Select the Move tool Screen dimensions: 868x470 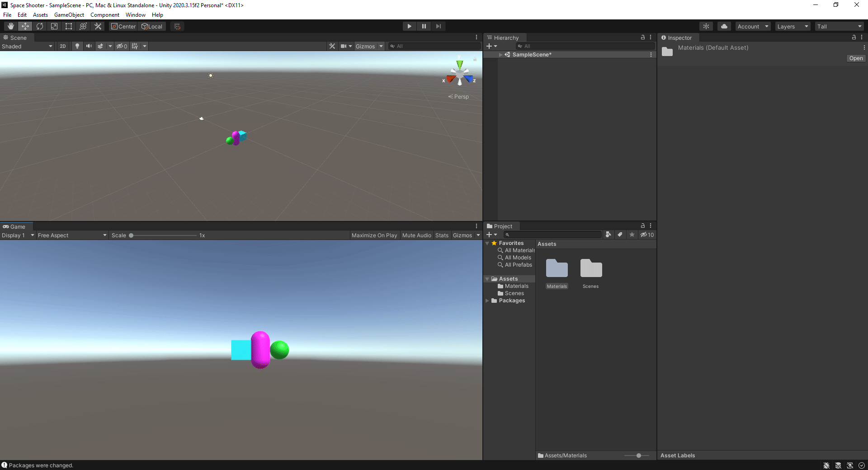[25, 26]
